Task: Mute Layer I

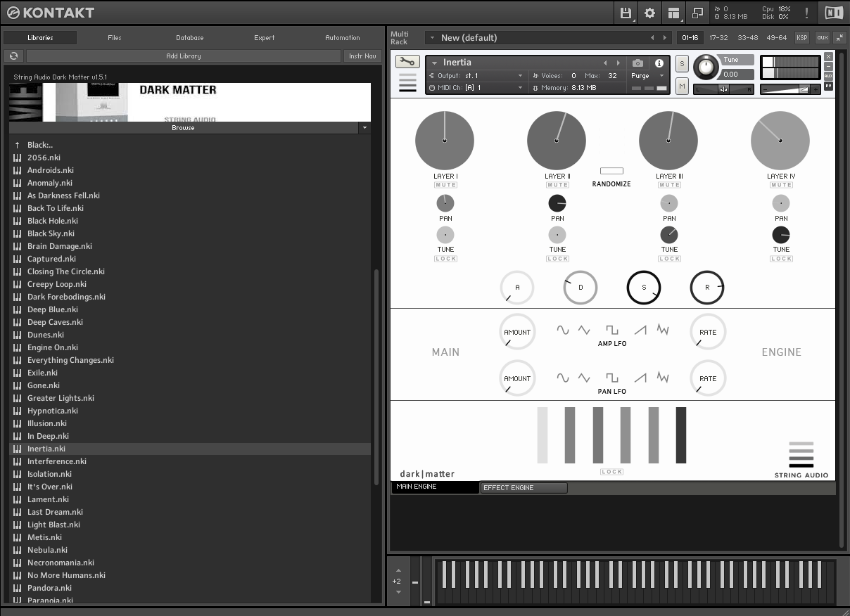Action: point(445,185)
